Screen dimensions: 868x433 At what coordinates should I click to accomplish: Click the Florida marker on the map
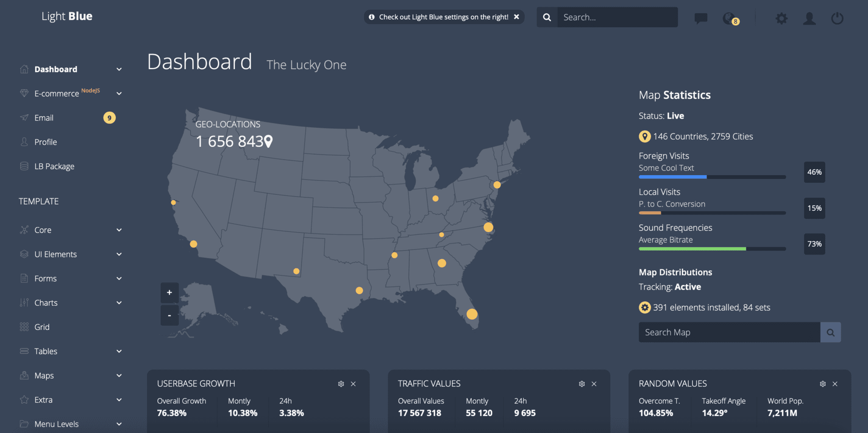(471, 314)
